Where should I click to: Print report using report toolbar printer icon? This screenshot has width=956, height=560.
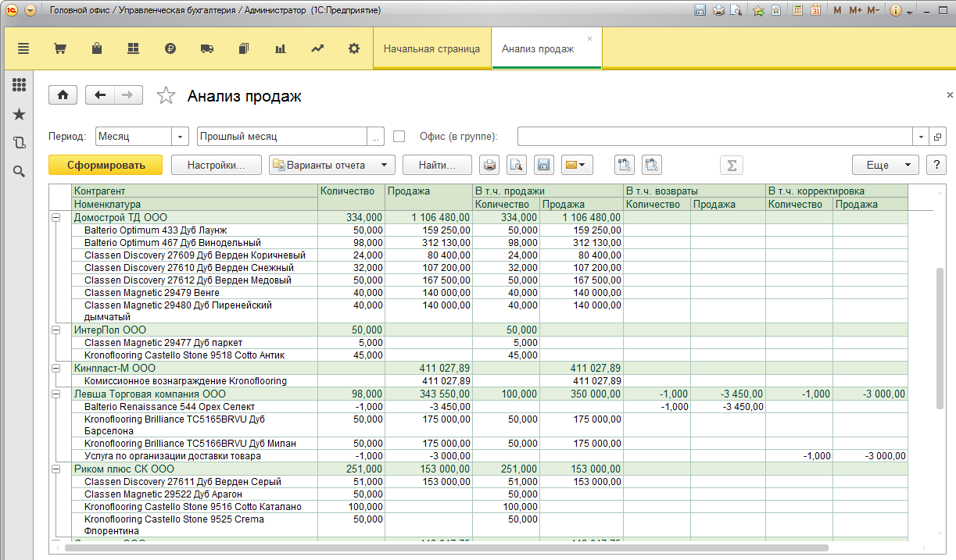[x=489, y=165]
